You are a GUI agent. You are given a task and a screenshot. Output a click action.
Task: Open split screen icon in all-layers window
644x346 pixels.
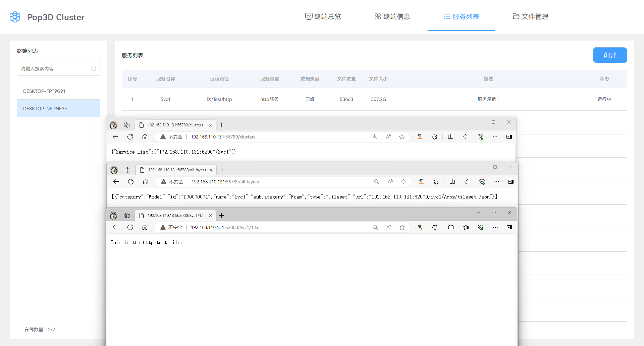pos(452,182)
